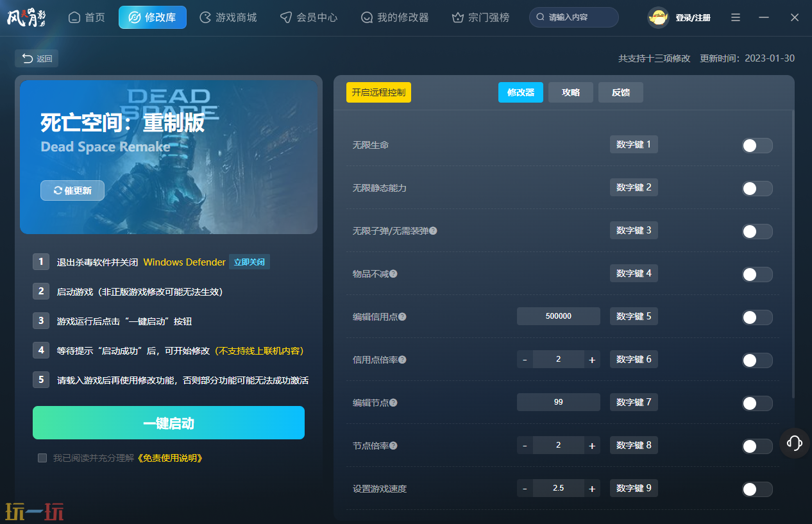Viewport: 812px width, 524px height.
Task: Turn on 设置游戏速度 toggle
Action: pos(757,489)
